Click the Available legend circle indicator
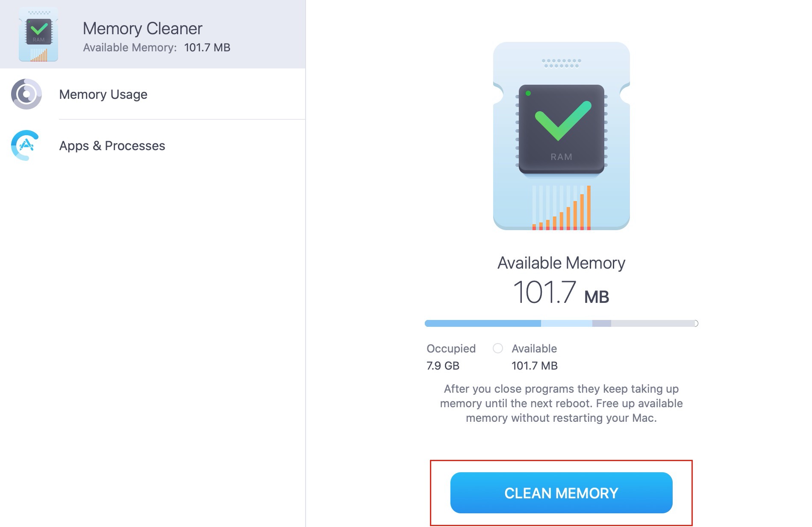 497,348
